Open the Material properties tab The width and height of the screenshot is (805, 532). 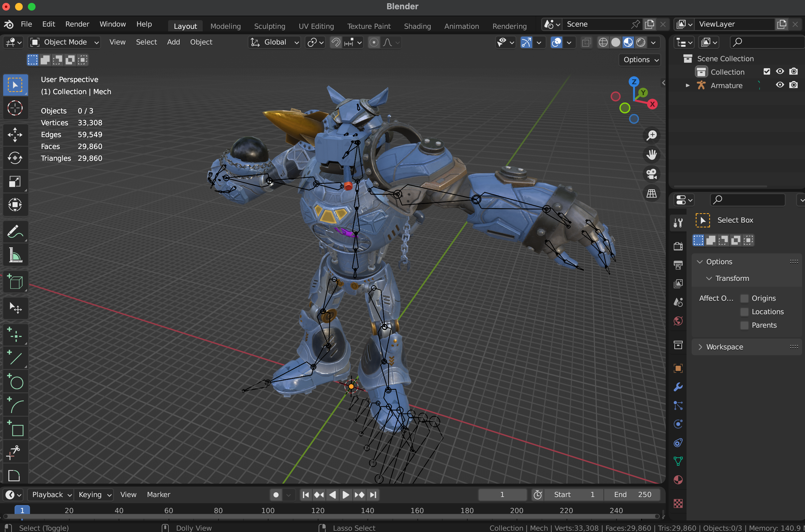(x=678, y=480)
